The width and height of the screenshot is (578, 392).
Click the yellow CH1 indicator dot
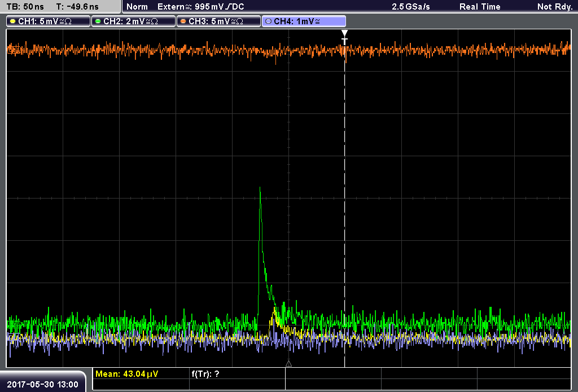coord(13,21)
